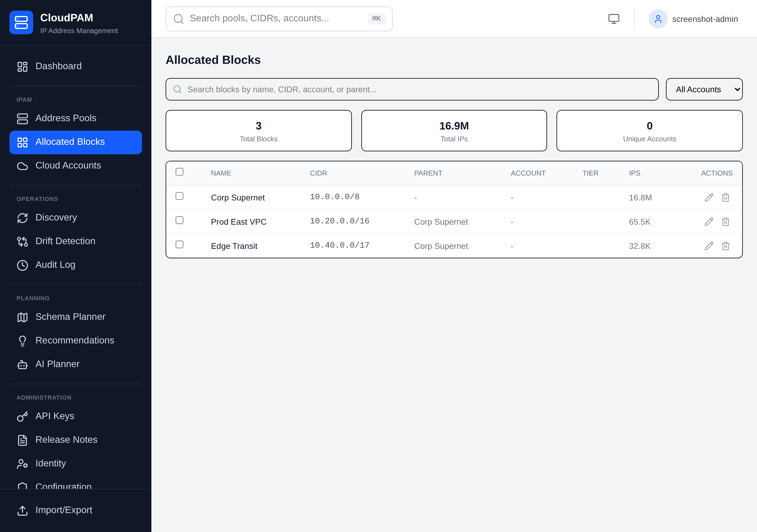Viewport: 757px width, 532px height.
Task: Focus the search blocks by name field
Action: pos(412,89)
